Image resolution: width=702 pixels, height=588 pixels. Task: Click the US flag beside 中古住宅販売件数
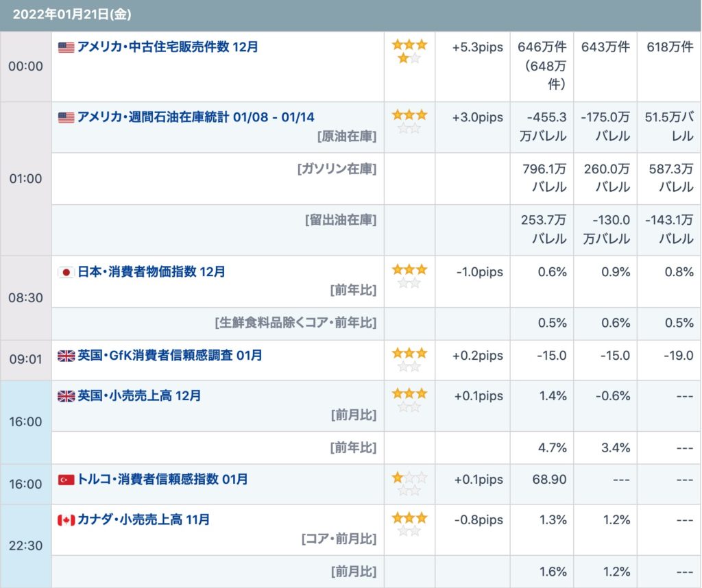point(66,48)
